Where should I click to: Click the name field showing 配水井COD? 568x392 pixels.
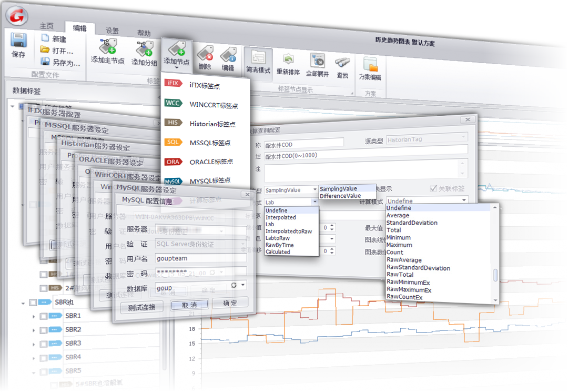point(303,144)
